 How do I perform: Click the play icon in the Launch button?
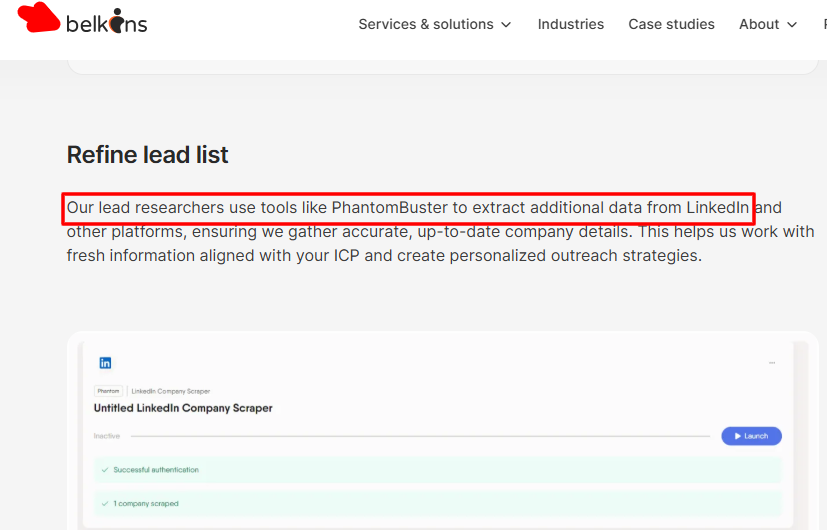tap(737, 436)
